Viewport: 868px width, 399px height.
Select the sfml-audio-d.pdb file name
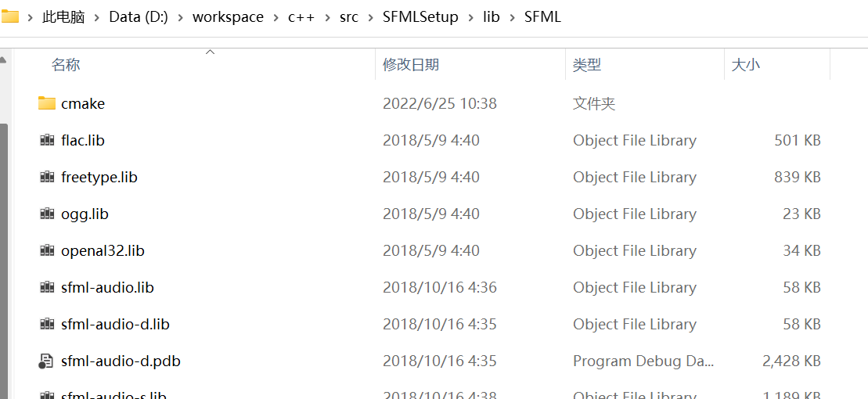121,361
